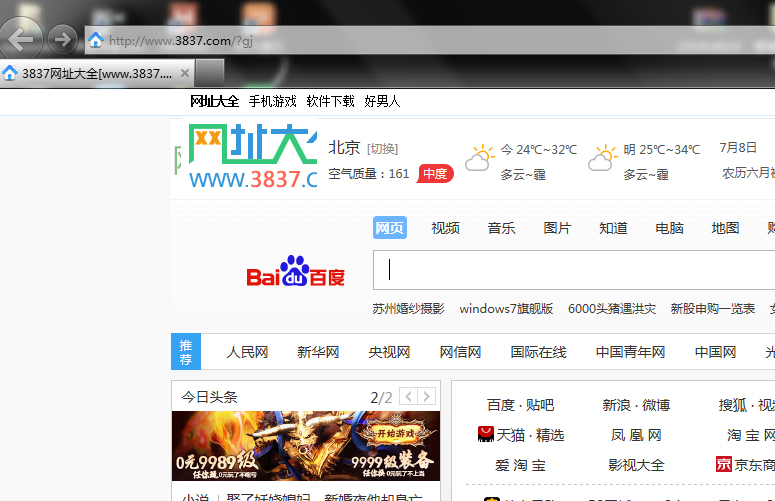
Task: Click the 今日头条 panel heading
Action: (x=209, y=397)
